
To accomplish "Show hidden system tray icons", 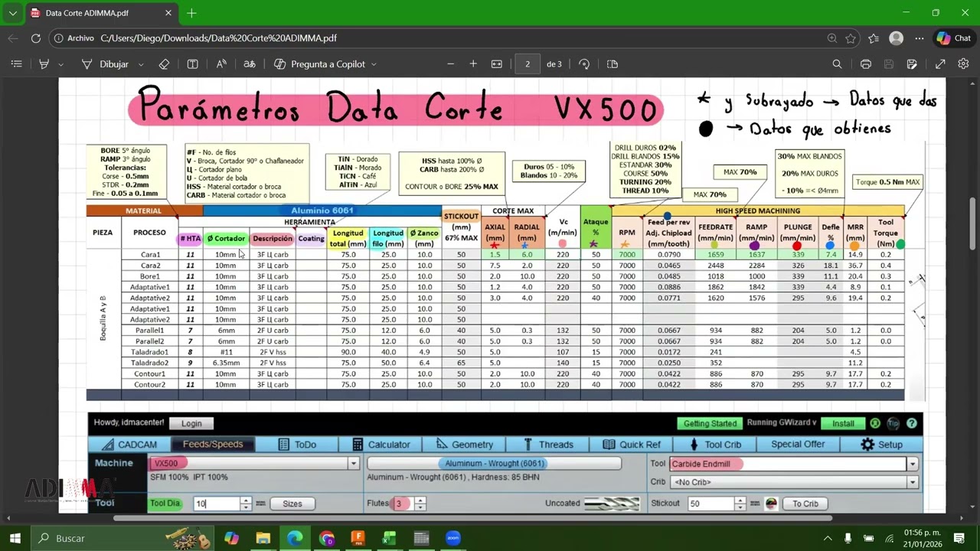I will (827, 538).
